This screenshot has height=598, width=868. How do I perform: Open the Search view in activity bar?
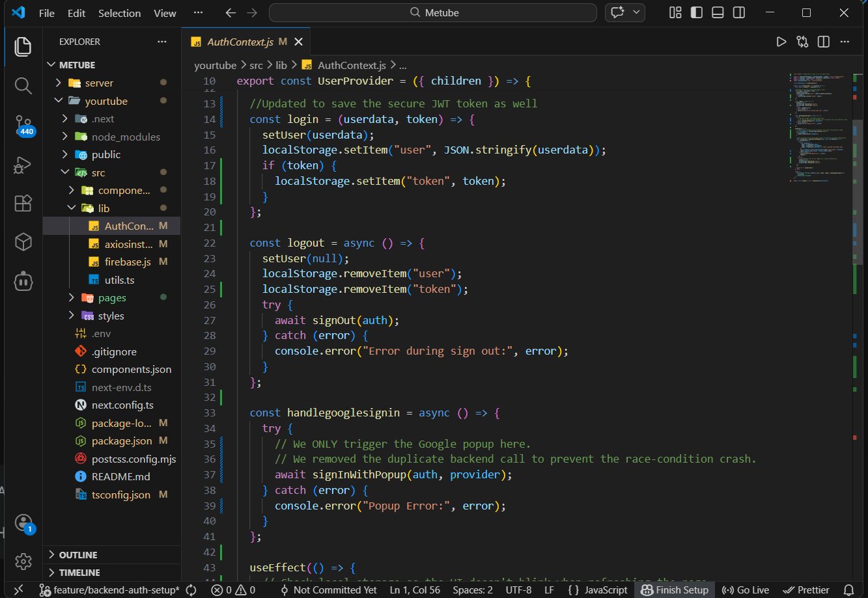coord(23,85)
